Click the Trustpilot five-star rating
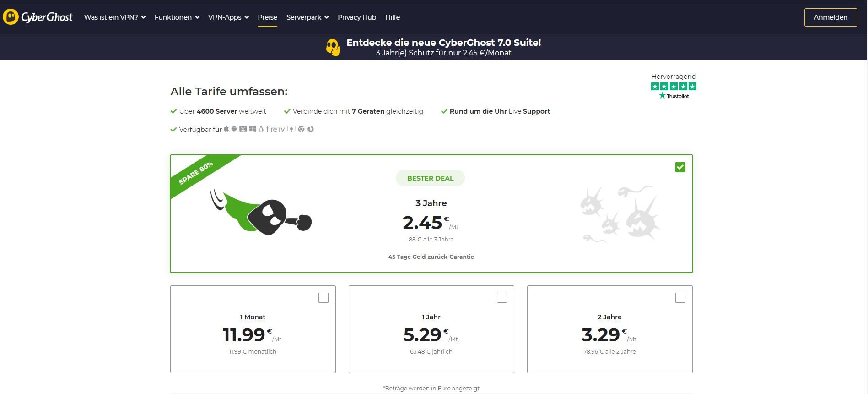This screenshot has width=868, height=394. click(x=674, y=87)
